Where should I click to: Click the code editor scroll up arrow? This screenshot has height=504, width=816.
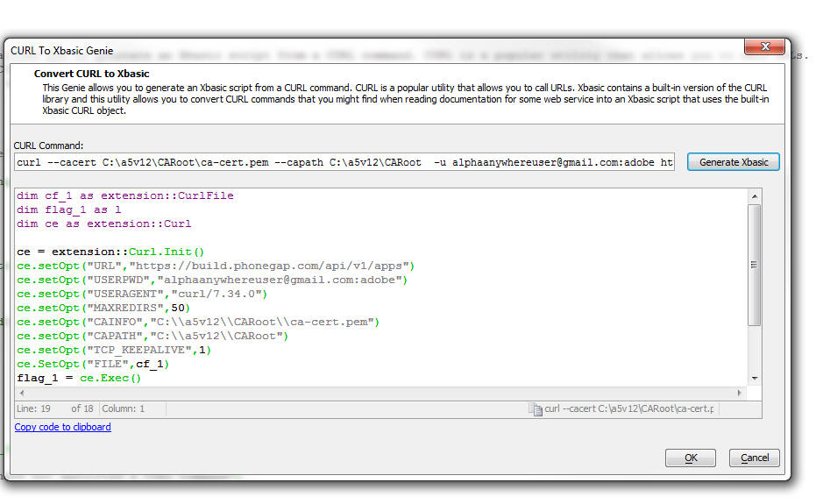coord(755,196)
